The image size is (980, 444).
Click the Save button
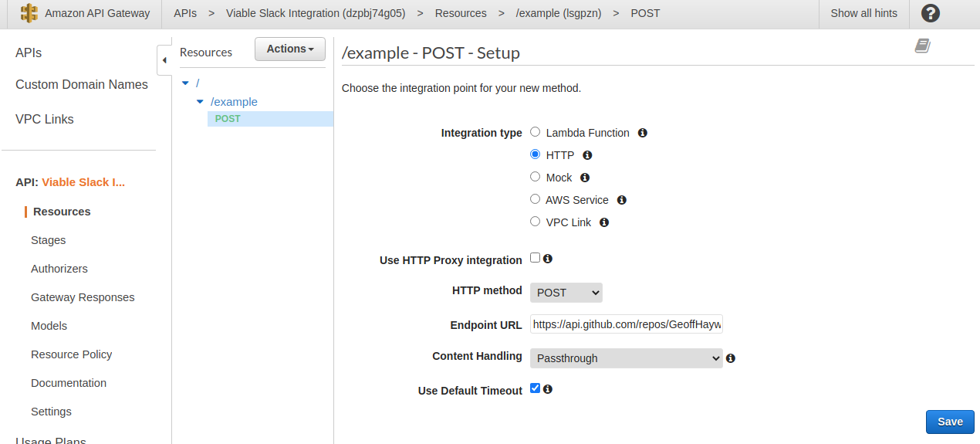950,422
